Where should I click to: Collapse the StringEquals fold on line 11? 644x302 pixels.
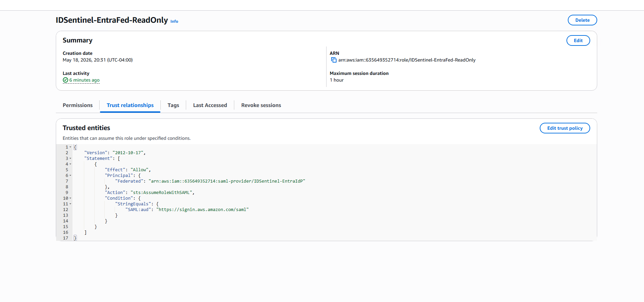click(x=71, y=204)
